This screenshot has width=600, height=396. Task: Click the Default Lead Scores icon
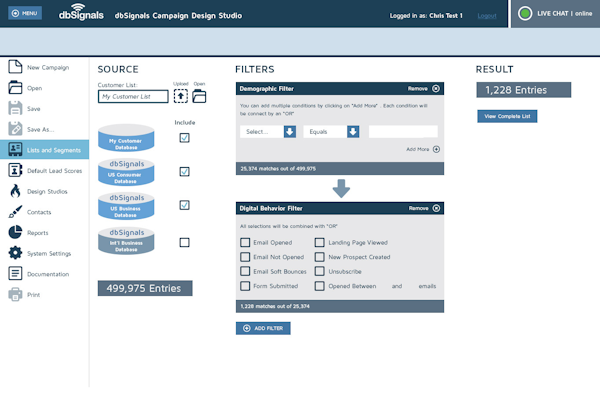(x=15, y=170)
